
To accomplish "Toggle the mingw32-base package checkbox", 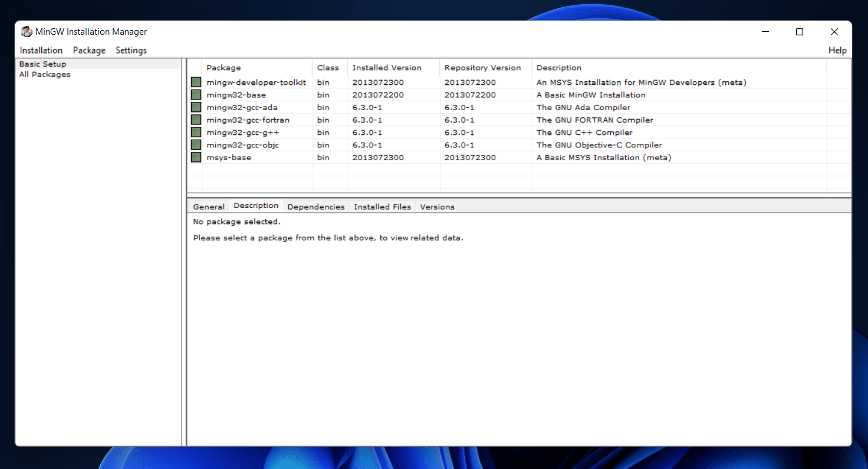I will [196, 95].
